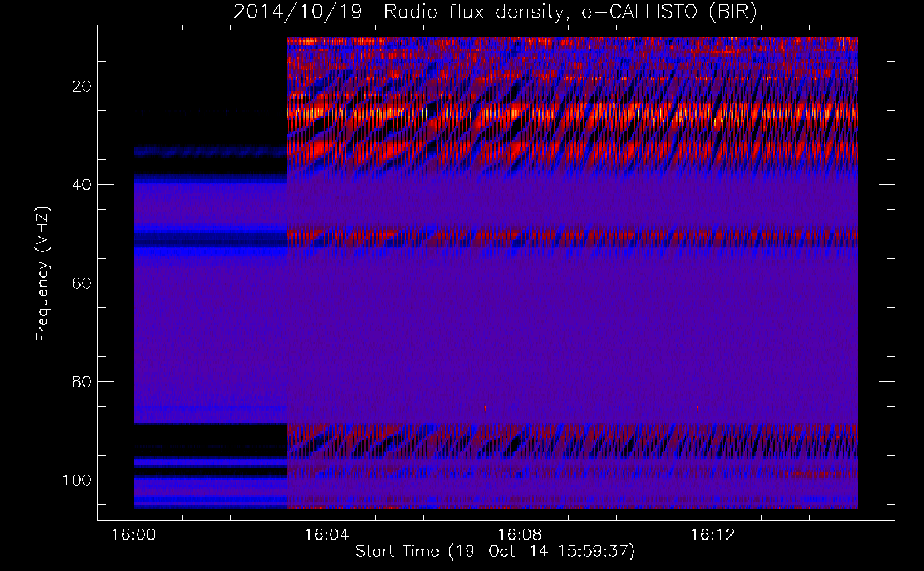
Task: Click the '40' frequency tick label
Action: pos(82,185)
